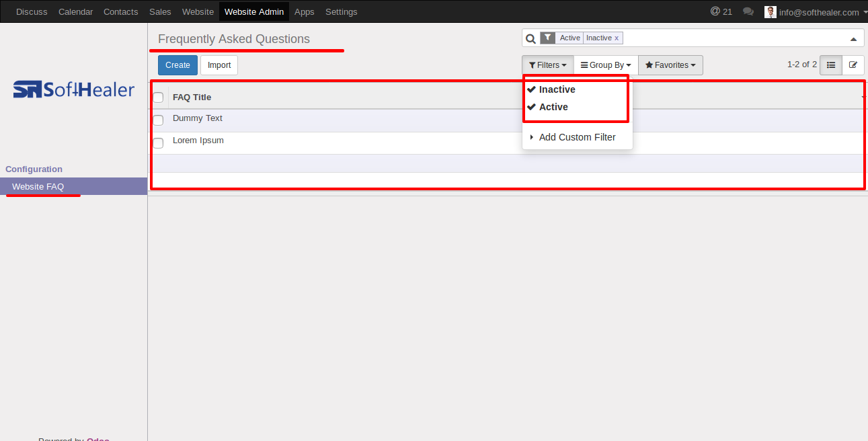Uncheck the Inactive filter option
This screenshot has height=441, width=868.
point(557,89)
